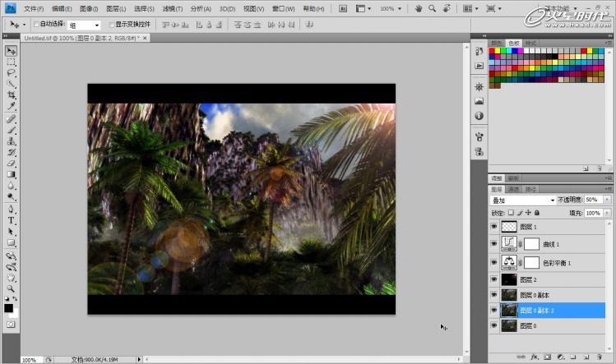This screenshot has width=616, height=364.
Task: Open the 100% zoom level dropdown
Action: click(x=391, y=8)
